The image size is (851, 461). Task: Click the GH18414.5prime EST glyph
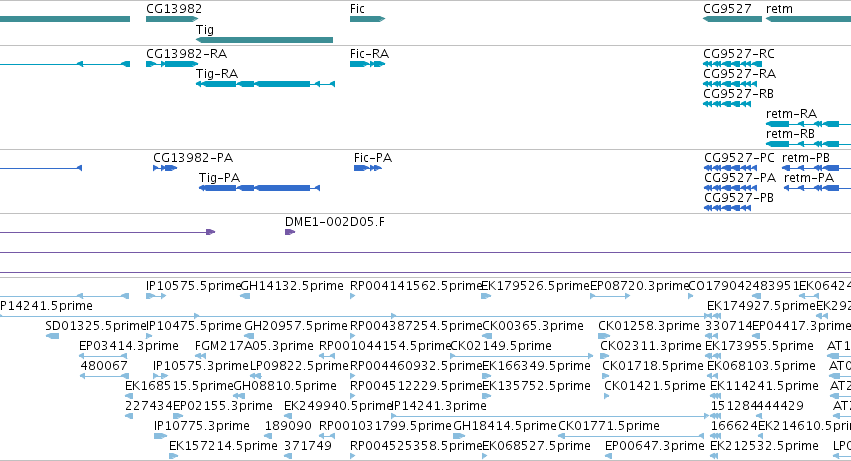[x=459, y=436]
